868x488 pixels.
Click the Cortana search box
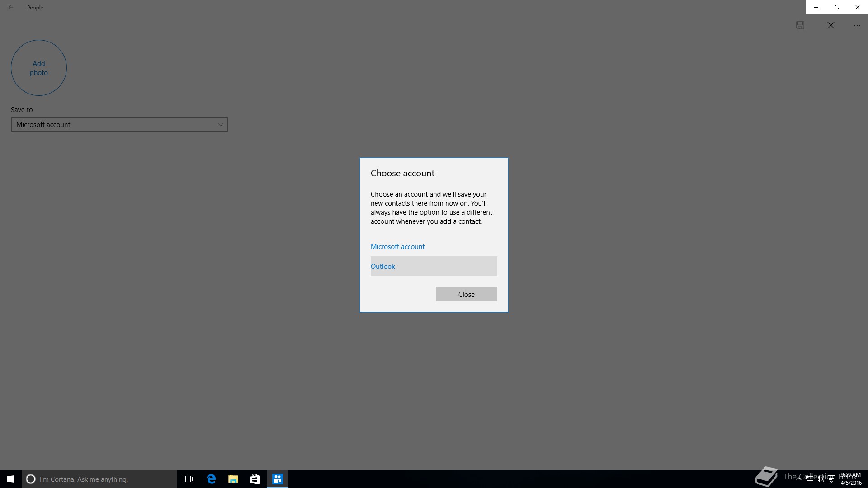(99, 479)
